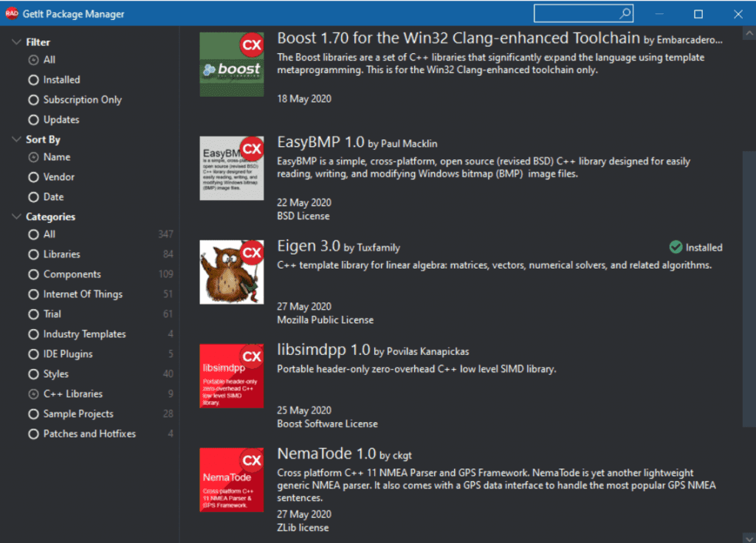Open the libsimdpp package thumbnail
Screen dimensions: 756x543
coord(231,376)
